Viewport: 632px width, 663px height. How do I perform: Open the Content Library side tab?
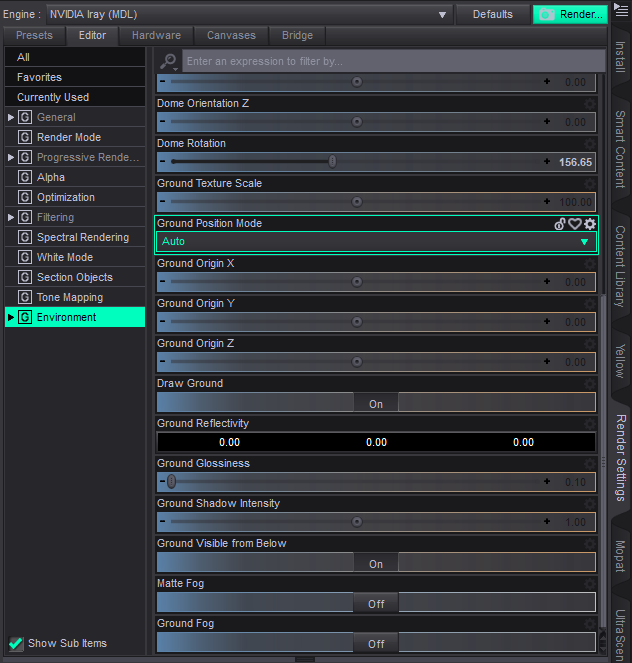[620, 266]
